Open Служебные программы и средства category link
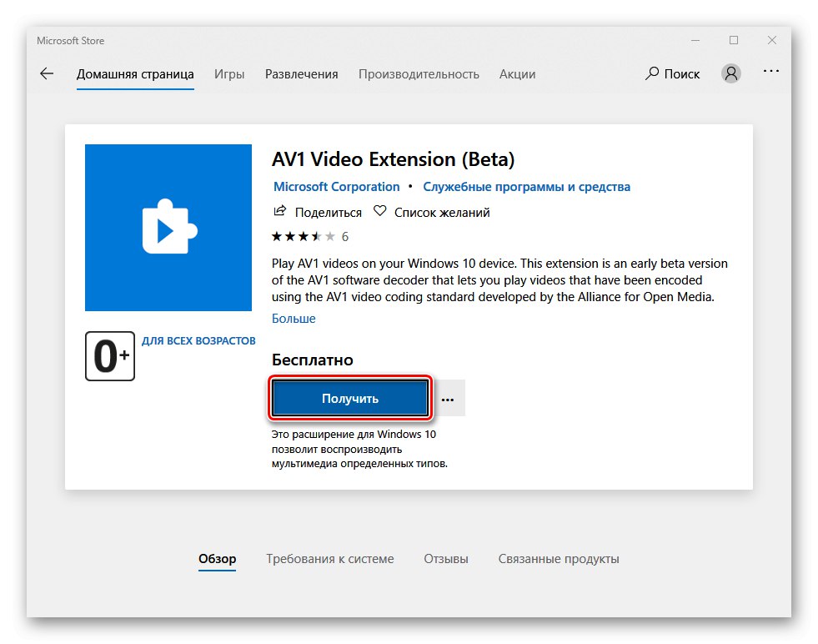818x644 pixels. (x=526, y=187)
